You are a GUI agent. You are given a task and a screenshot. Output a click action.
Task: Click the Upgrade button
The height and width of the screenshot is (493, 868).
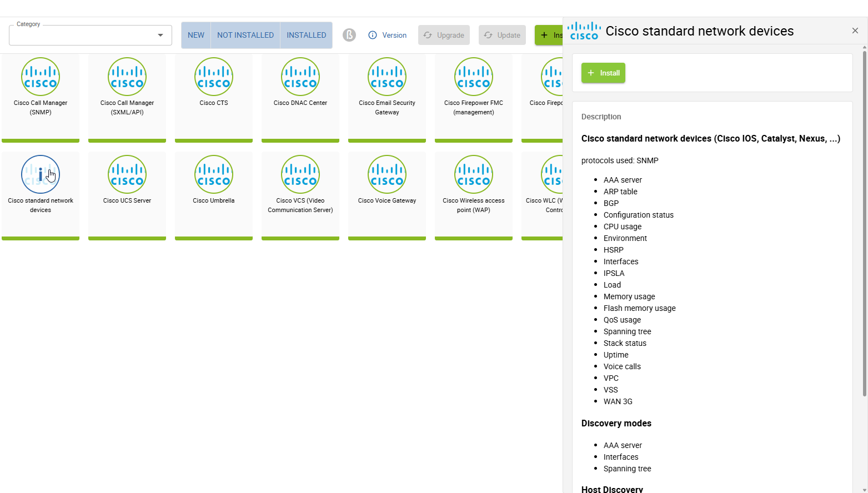pos(444,35)
